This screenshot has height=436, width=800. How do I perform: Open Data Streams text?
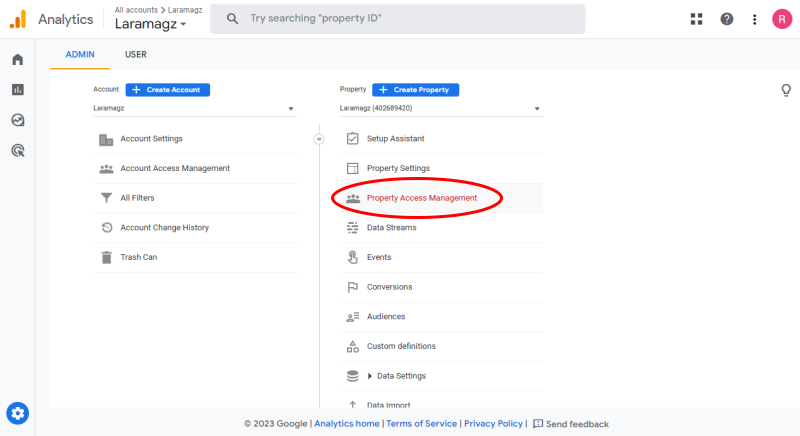coord(391,227)
